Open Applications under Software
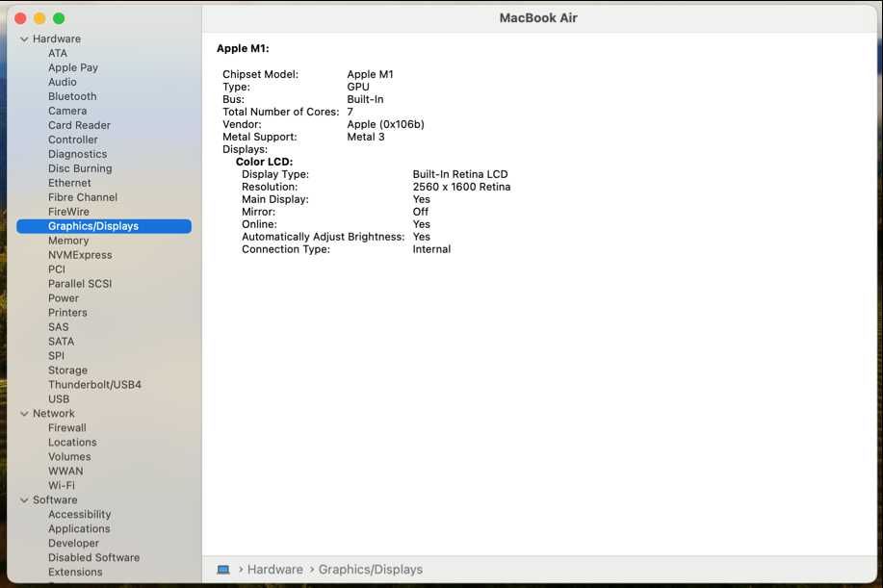883x588 pixels. pos(79,529)
